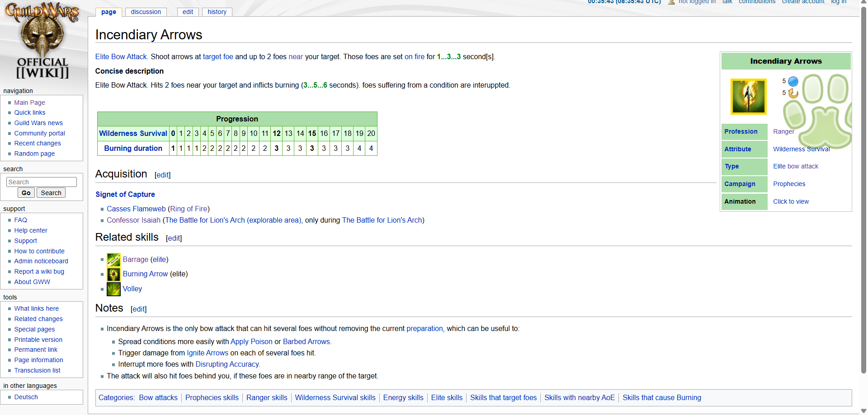Viewport: 868px width, 415px height.
Task: Edit the Acquisition section
Action: coord(163,175)
